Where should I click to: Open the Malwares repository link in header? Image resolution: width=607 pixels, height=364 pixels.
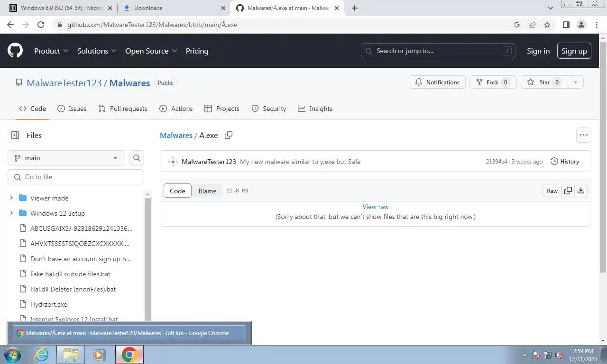[x=129, y=82]
